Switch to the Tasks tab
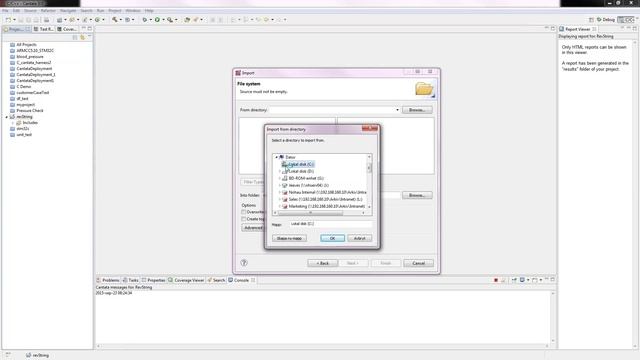Viewport: 640px width, 360px height. click(x=131, y=280)
